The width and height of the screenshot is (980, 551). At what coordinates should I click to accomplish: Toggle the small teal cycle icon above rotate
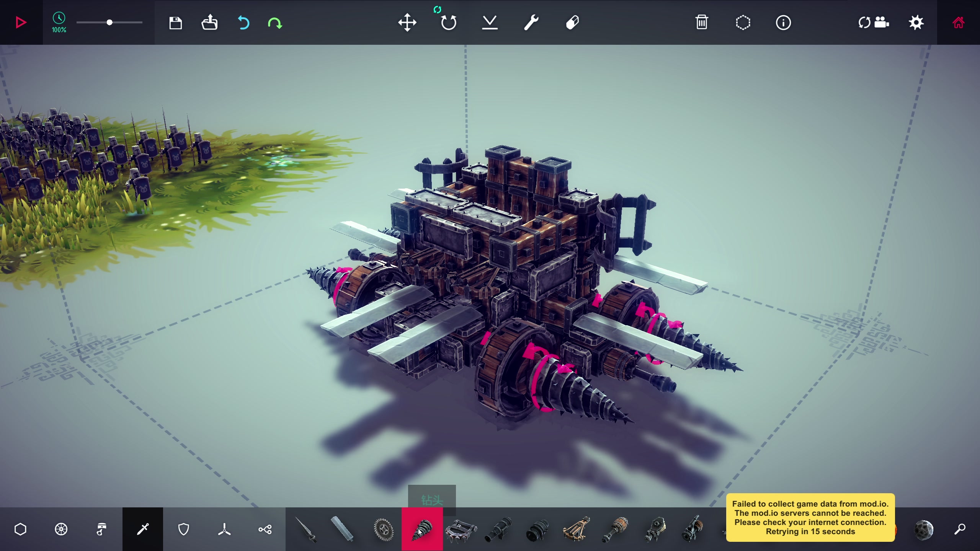click(437, 10)
